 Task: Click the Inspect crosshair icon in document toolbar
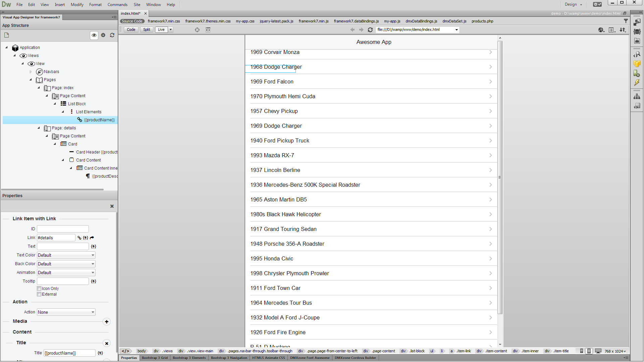click(x=197, y=30)
